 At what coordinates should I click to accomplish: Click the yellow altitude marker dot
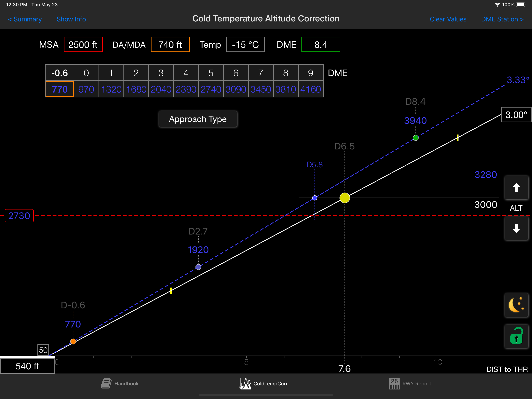click(x=344, y=198)
